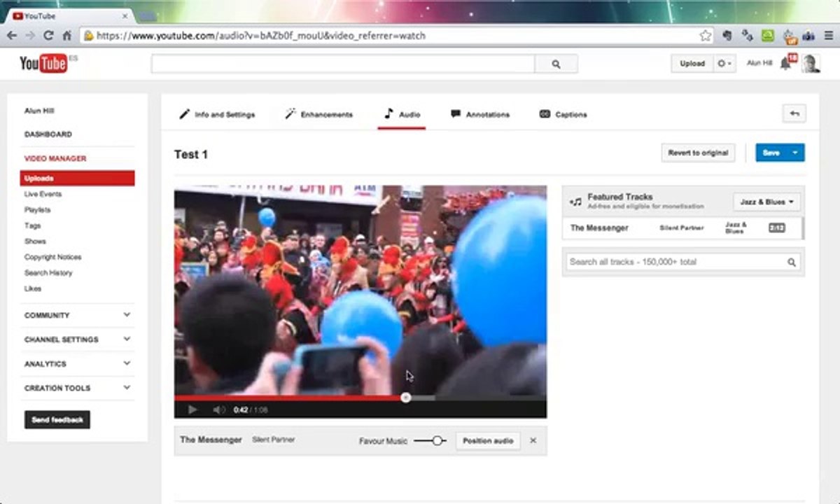
Task: Click Revert to original button
Action: [x=698, y=153]
